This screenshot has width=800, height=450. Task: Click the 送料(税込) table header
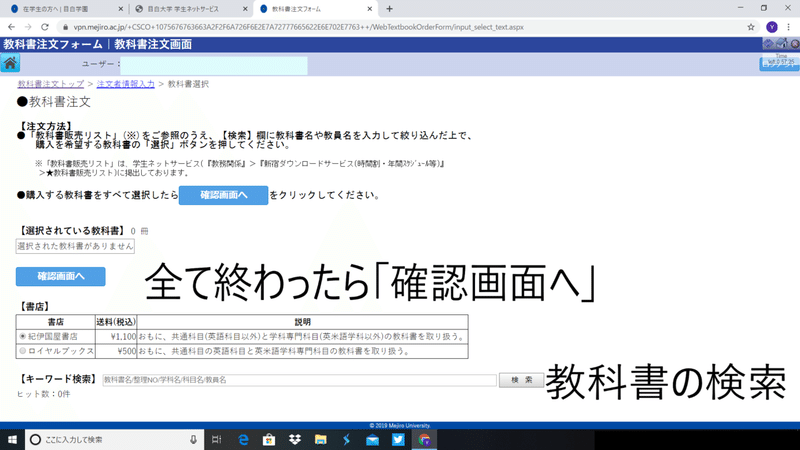[116, 322]
